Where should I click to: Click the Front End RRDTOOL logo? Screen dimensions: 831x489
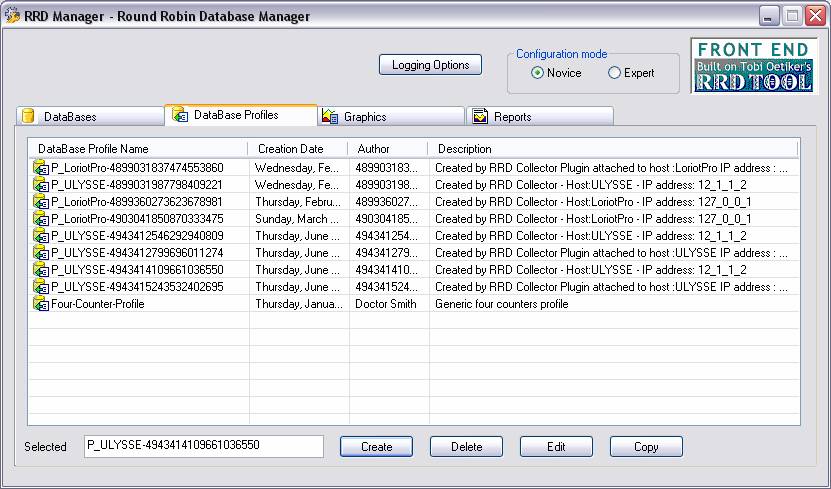754,66
